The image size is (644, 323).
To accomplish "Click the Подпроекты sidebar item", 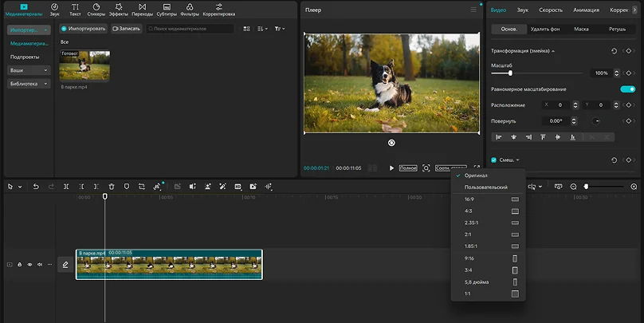I will pyautogui.click(x=25, y=57).
